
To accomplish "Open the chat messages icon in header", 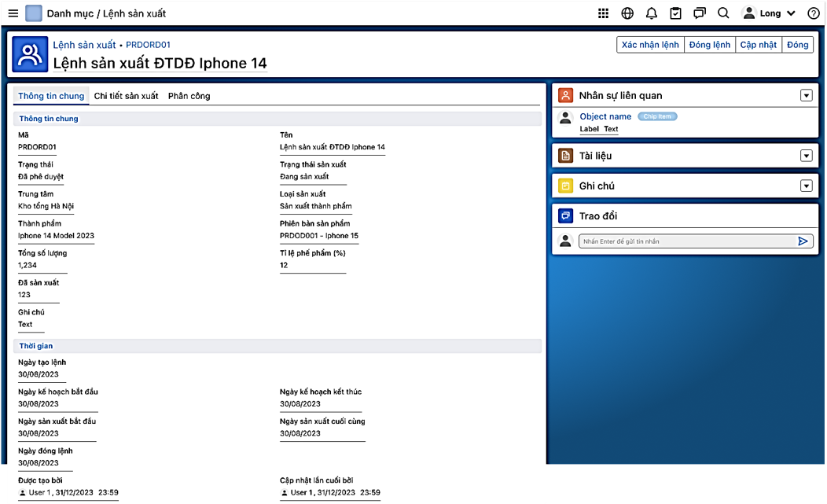I will [x=700, y=13].
